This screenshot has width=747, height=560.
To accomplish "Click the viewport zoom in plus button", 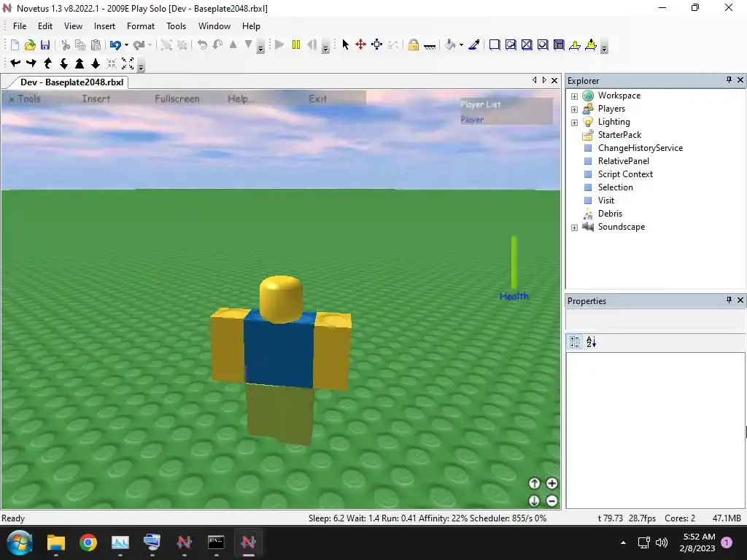I will [551, 483].
